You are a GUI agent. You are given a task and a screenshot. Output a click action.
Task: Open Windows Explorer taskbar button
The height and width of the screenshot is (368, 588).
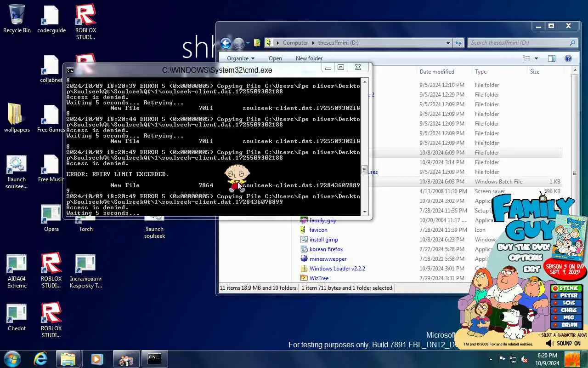(x=68, y=359)
